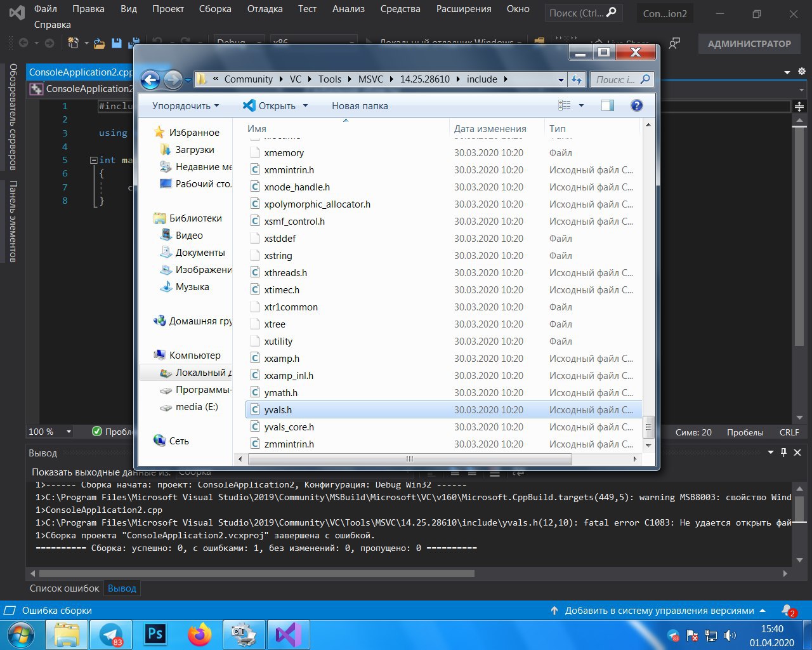
Task: Click Windows Start button
Action: click(21, 635)
